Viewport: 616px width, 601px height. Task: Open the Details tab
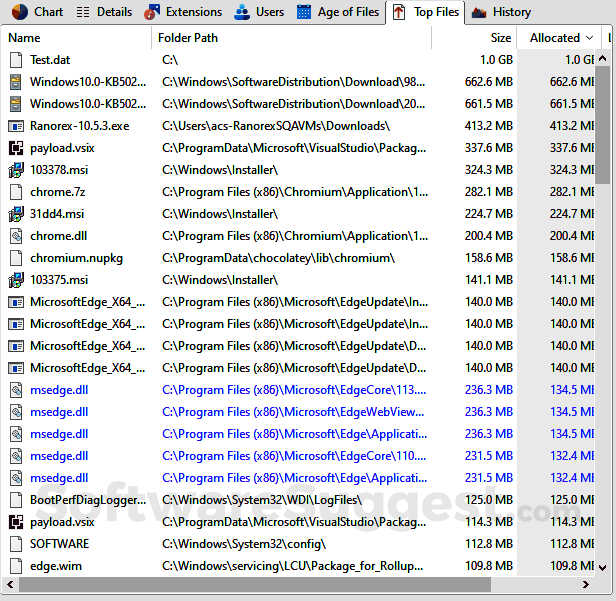click(x=104, y=12)
